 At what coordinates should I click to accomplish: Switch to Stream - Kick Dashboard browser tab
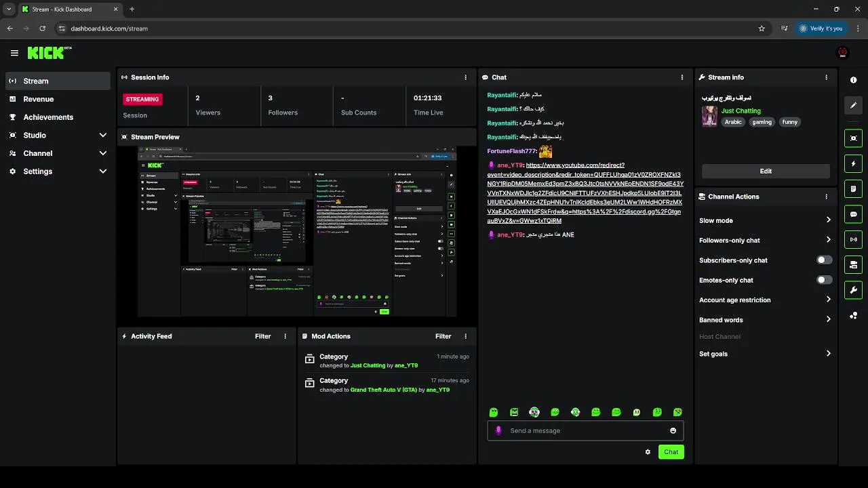coord(70,9)
